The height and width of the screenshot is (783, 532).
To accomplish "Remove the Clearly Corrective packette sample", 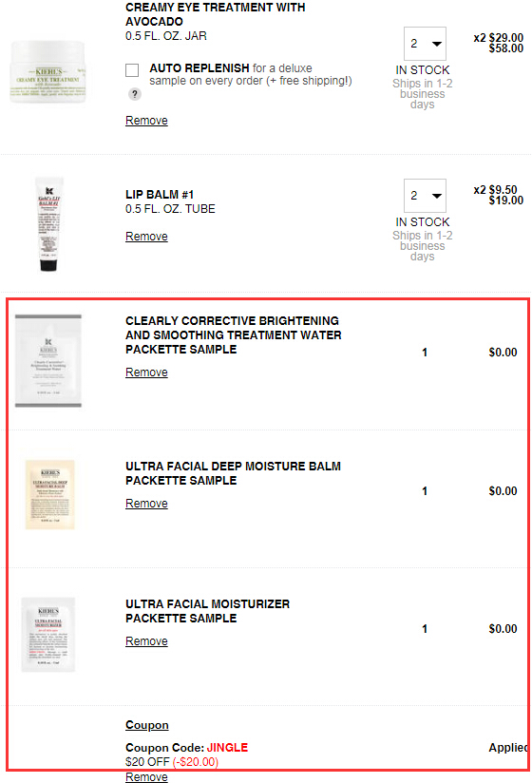I will pos(146,372).
